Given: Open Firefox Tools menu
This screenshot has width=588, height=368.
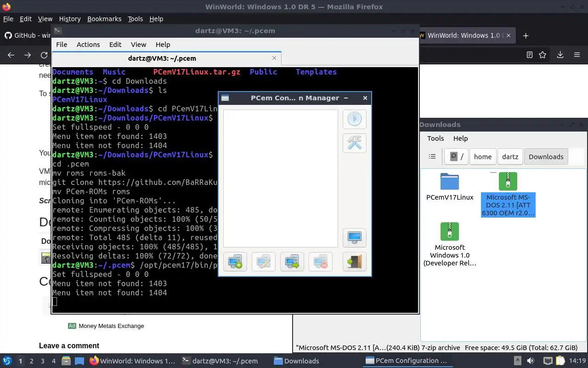Looking at the screenshot, I should [x=136, y=19].
